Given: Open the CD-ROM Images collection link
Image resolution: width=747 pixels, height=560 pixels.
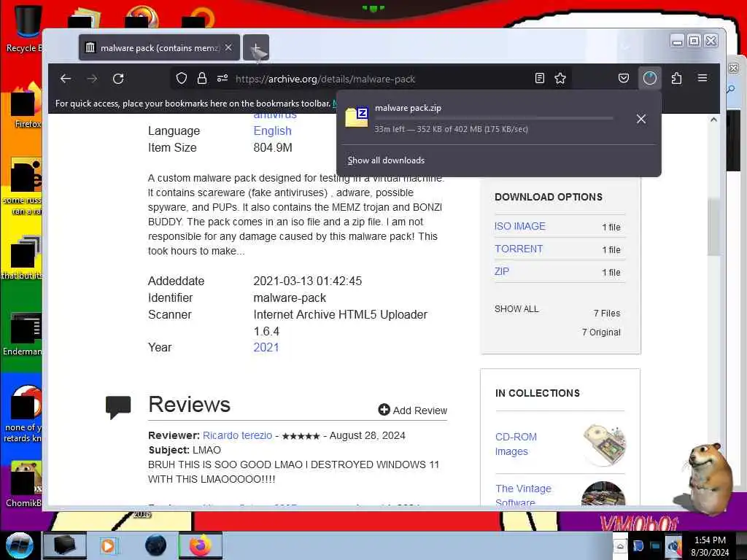Looking at the screenshot, I should pyautogui.click(x=516, y=444).
